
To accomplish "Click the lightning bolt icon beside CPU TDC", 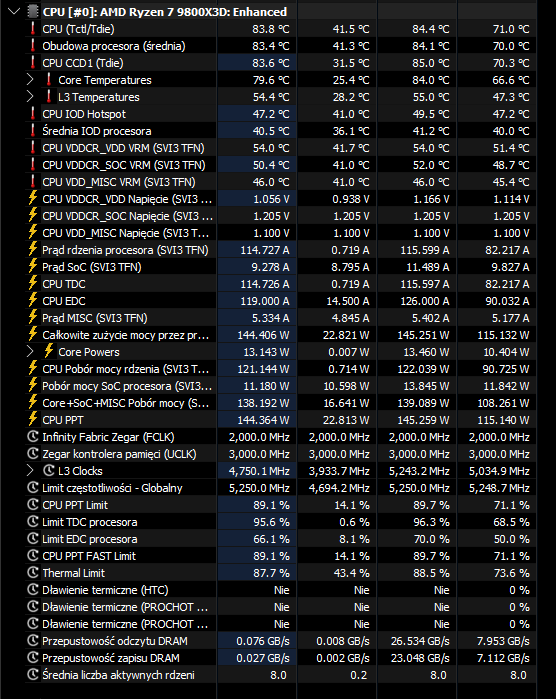I will tap(33, 284).
